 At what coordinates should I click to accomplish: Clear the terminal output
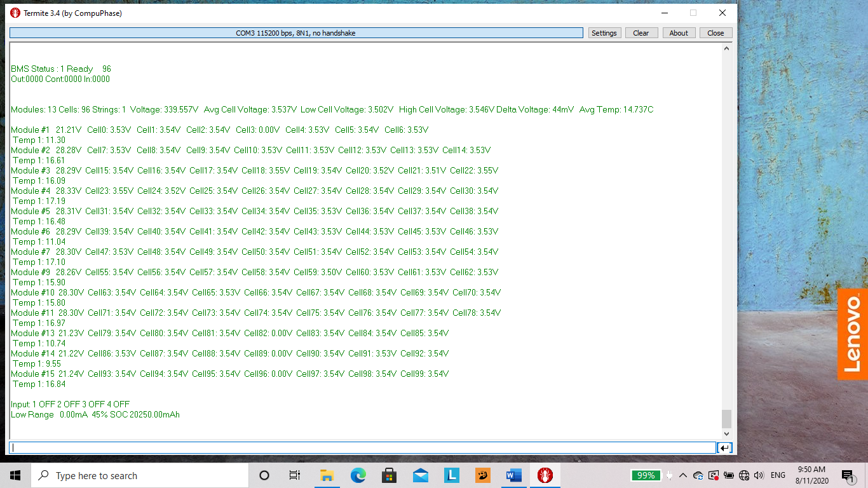coord(641,33)
